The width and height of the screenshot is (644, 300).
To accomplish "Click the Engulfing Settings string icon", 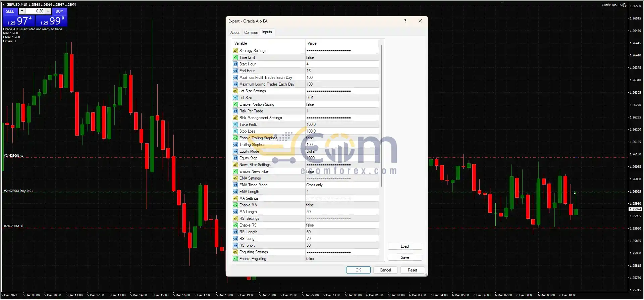I will tap(235, 252).
